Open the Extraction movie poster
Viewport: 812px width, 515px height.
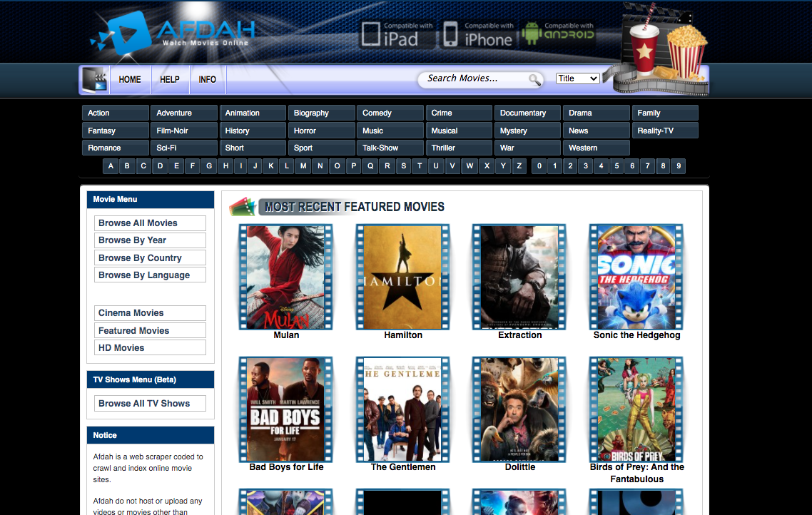click(519, 277)
